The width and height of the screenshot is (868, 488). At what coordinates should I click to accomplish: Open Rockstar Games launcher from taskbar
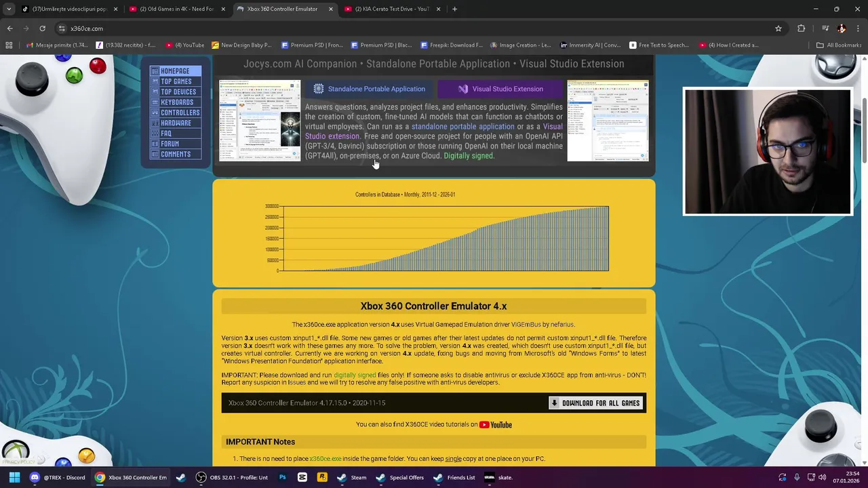[x=322, y=477]
